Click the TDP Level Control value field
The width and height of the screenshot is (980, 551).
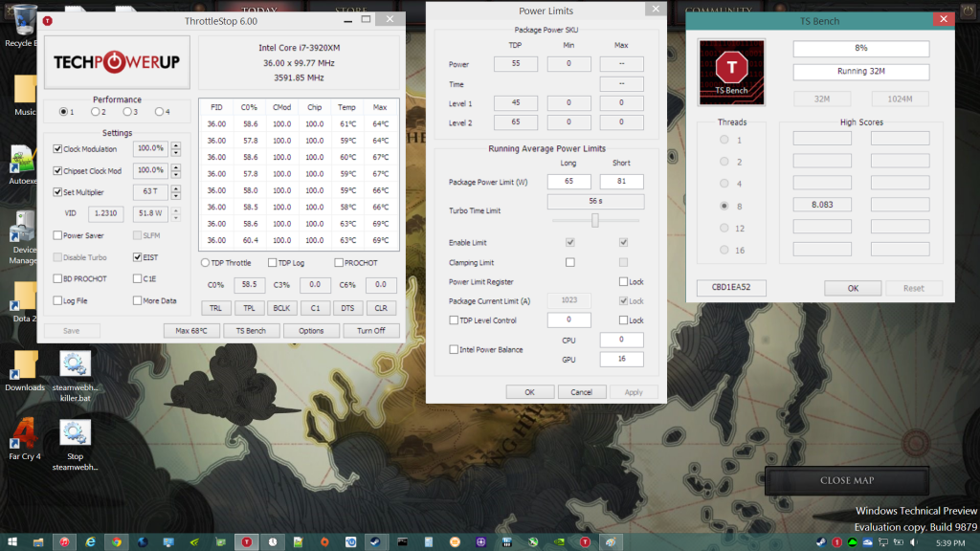[x=568, y=320]
